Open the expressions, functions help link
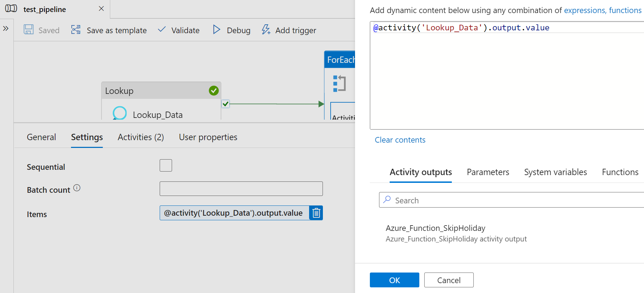 (x=603, y=10)
